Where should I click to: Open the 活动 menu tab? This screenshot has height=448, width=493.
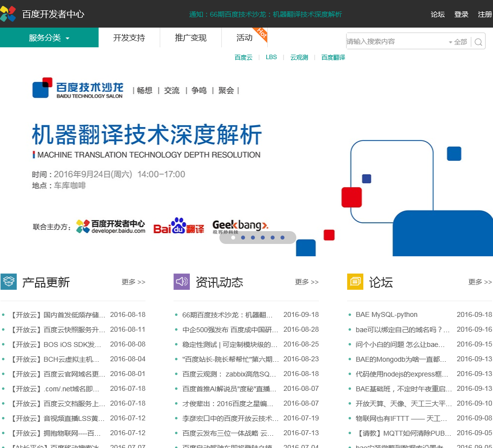tap(245, 38)
